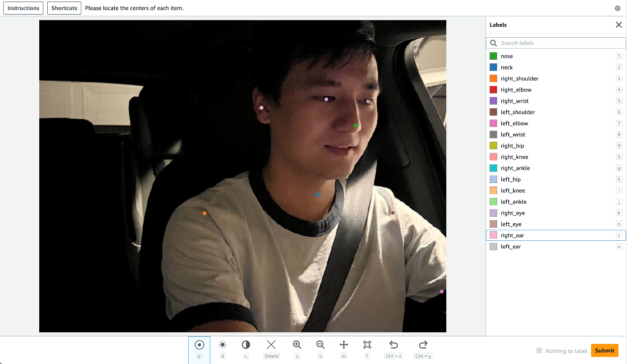627x364 pixels.
Task: Zoom out of the image
Action: (x=321, y=345)
